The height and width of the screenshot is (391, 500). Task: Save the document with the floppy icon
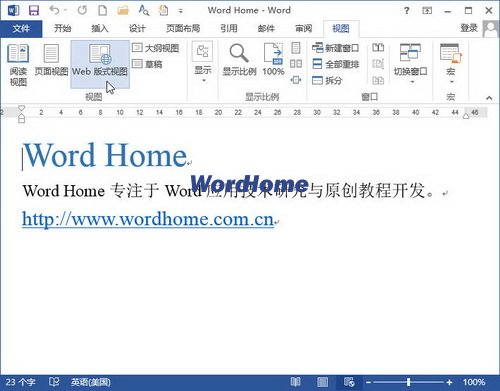click(34, 11)
